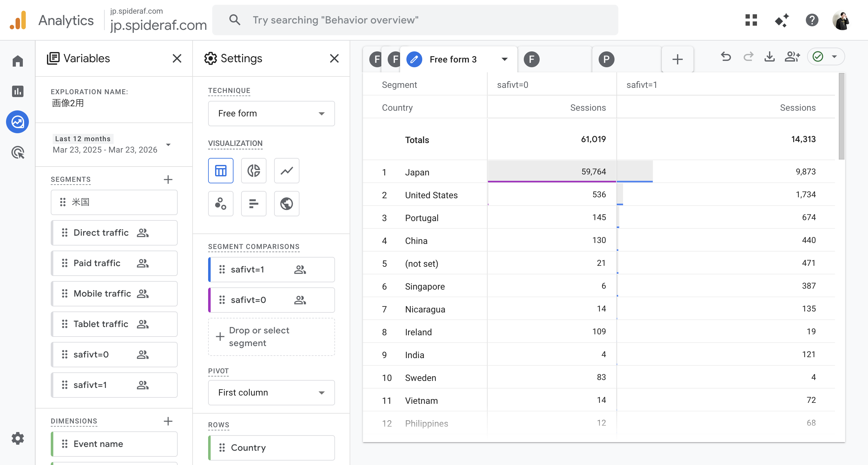
Task: Select the line chart visualization
Action: (x=286, y=171)
